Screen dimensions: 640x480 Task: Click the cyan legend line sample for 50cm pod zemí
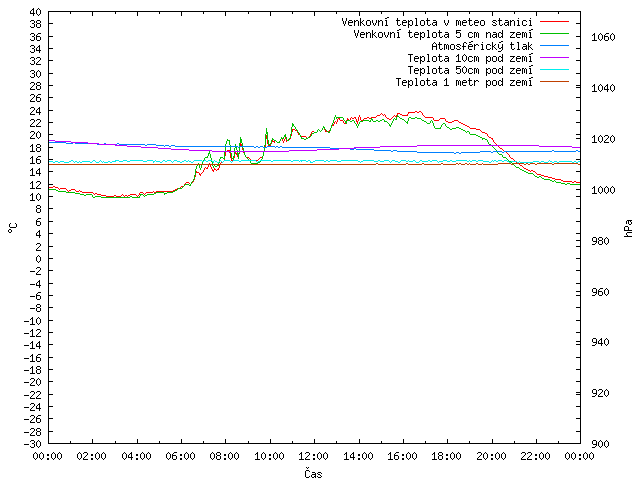(x=554, y=70)
